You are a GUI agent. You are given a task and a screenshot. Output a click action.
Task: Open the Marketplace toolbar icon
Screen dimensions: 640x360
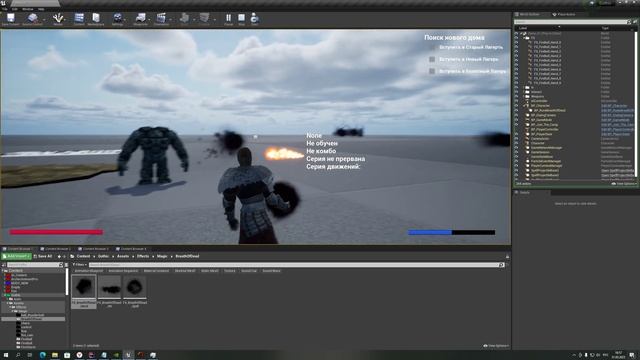(96, 19)
